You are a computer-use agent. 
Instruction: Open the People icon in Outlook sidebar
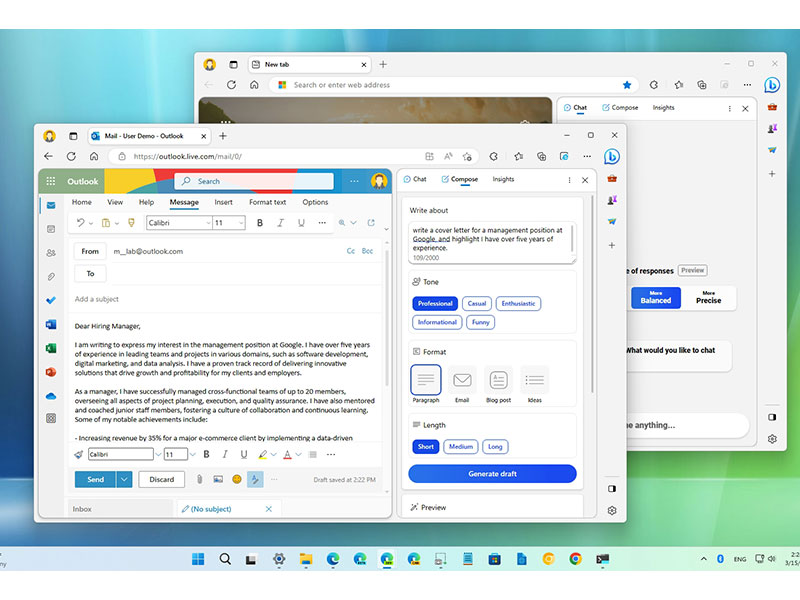click(51, 253)
